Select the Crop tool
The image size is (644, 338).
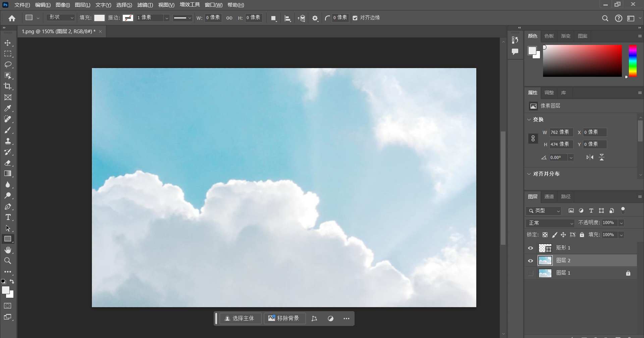coord(8,87)
